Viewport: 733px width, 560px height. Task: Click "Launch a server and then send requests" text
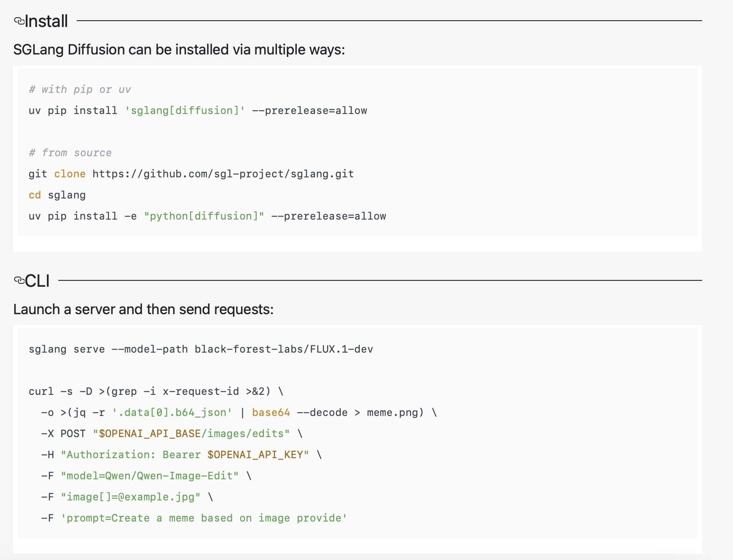(x=143, y=310)
